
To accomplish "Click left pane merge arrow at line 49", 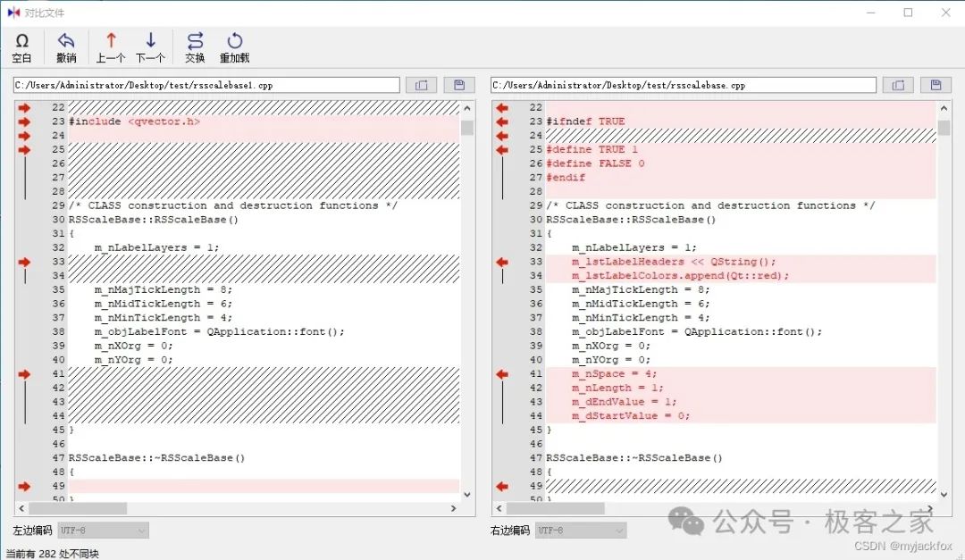I will (x=24, y=486).
